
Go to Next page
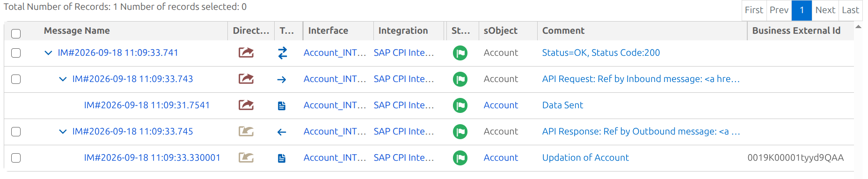(x=825, y=10)
